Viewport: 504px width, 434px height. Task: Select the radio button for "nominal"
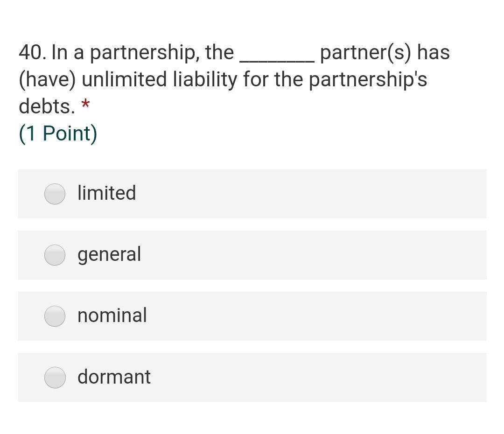click(55, 316)
